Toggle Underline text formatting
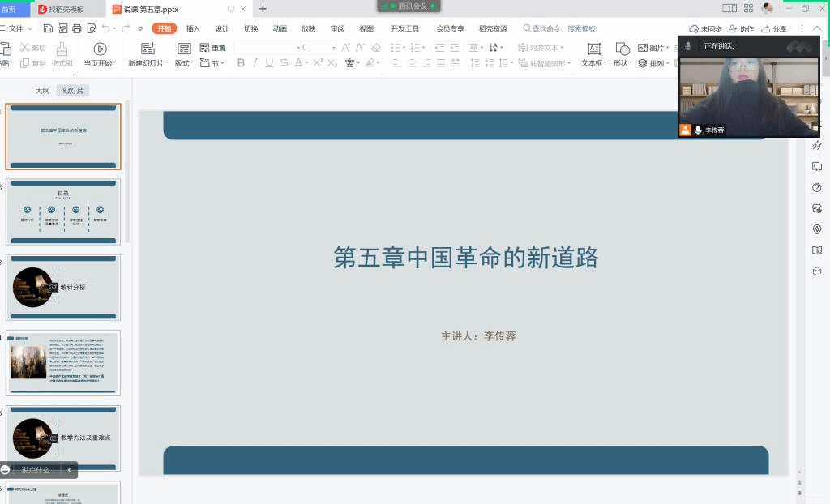 pyautogui.click(x=270, y=63)
